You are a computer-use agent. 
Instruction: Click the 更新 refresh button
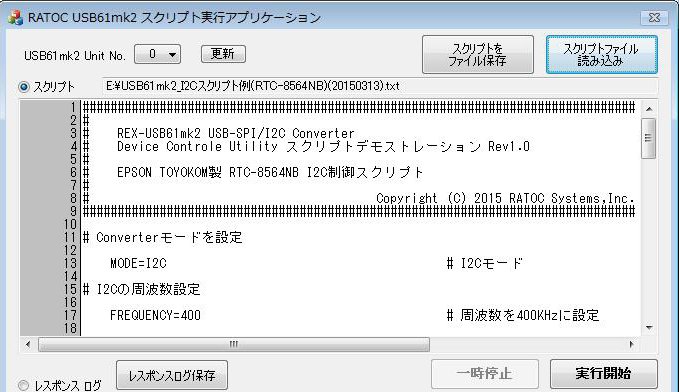(x=223, y=54)
